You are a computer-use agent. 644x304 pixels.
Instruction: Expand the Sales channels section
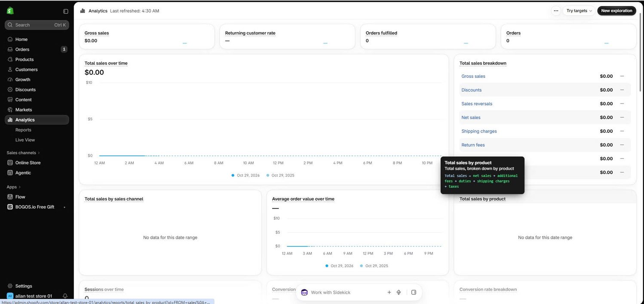point(23,153)
